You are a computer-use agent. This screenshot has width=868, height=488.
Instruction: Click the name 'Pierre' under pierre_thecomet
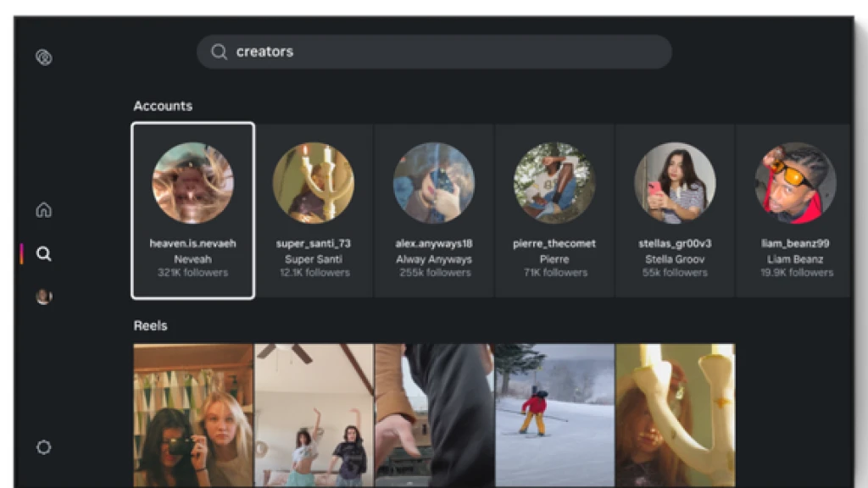click(x=554, y=259)
